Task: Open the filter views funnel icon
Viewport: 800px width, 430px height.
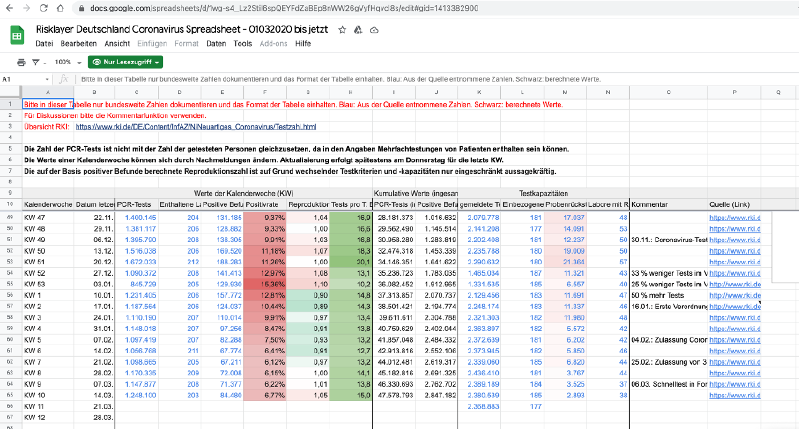Action: pos(36,62)
